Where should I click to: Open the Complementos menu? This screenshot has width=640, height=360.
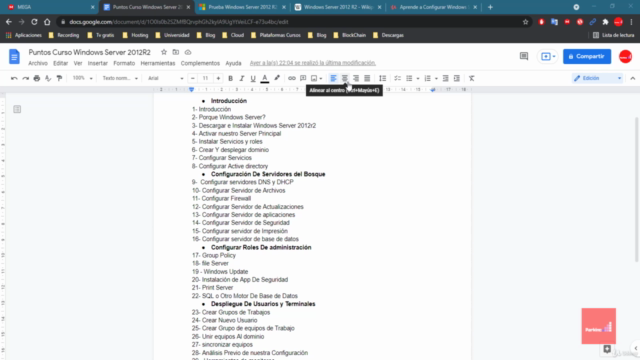(200, 63)
